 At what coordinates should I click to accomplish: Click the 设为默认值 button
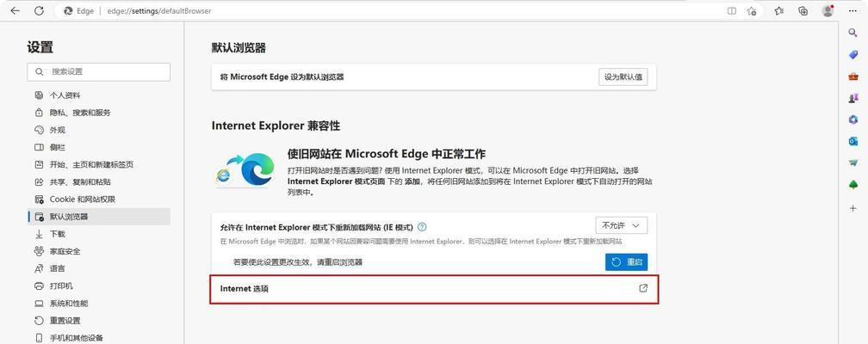[x=623, y=77]
